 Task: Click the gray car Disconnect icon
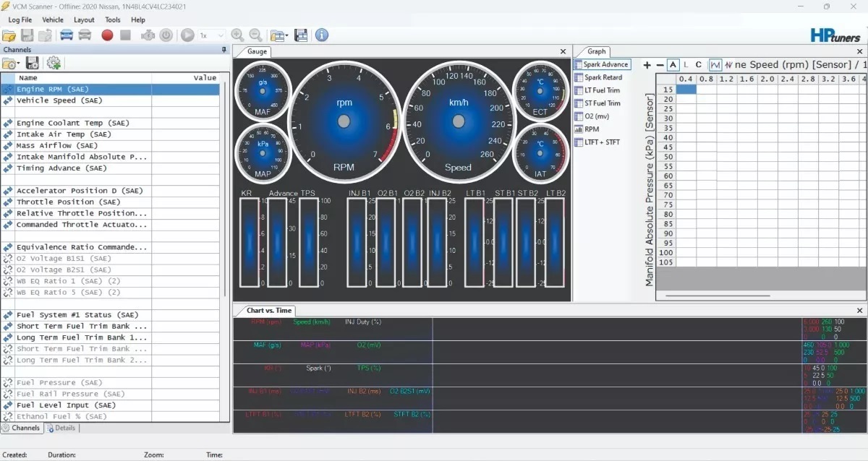tap(85, 35)
